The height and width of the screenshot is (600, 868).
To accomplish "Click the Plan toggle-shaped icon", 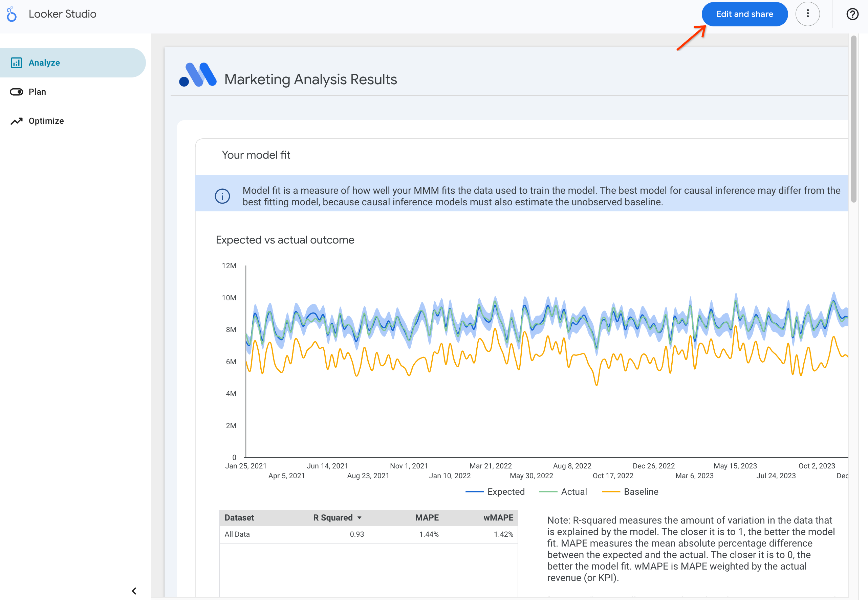I will pyautogui.click(x=16, y=92).
